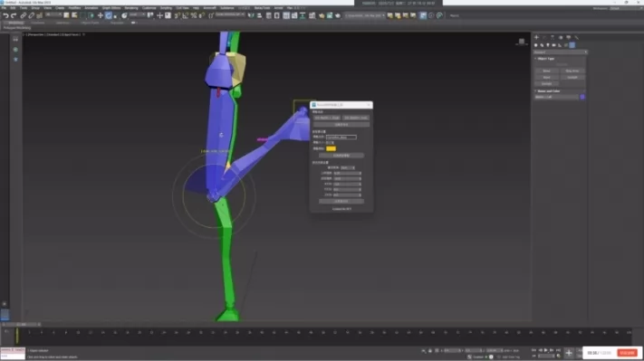Image resolution: width=644 pixels, height=361 pixels.
Task: Click the Sunlight button
Action: coord(572,77)
